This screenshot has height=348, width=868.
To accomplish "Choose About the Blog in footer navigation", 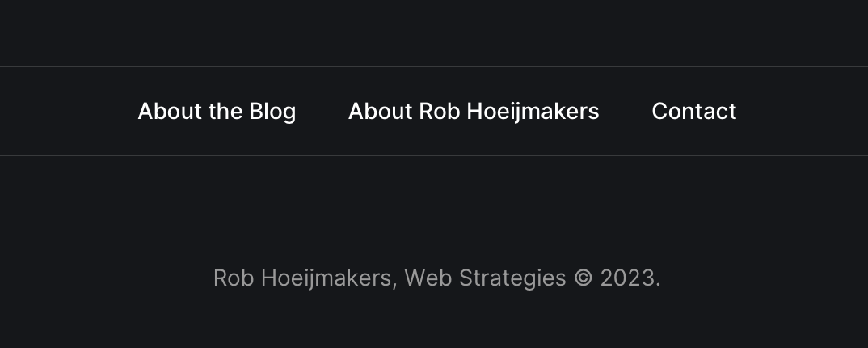I will [217, 111].
